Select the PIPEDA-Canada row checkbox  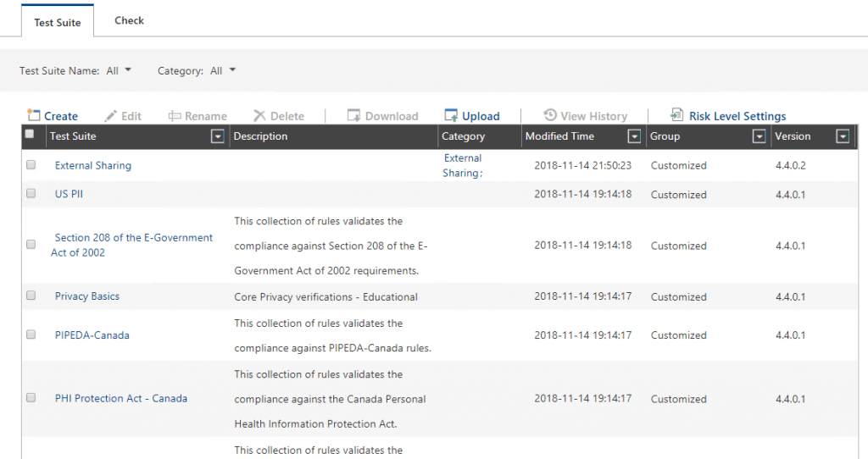(31, 335)
